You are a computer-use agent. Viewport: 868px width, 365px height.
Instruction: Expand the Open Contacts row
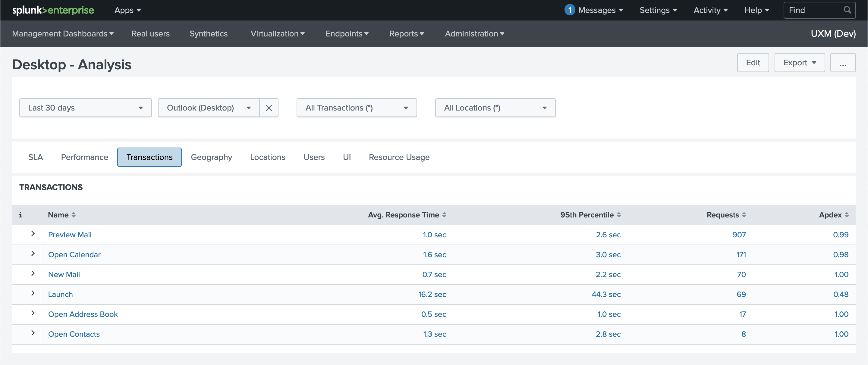click(x=33, y=333)
